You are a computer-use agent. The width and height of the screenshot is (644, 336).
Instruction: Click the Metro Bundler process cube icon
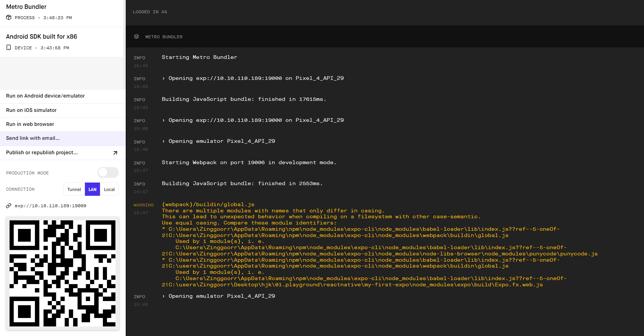9,17
